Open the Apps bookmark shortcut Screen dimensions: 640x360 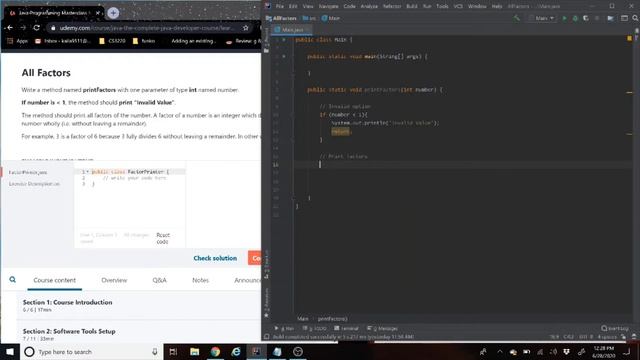tap(18, 41)
